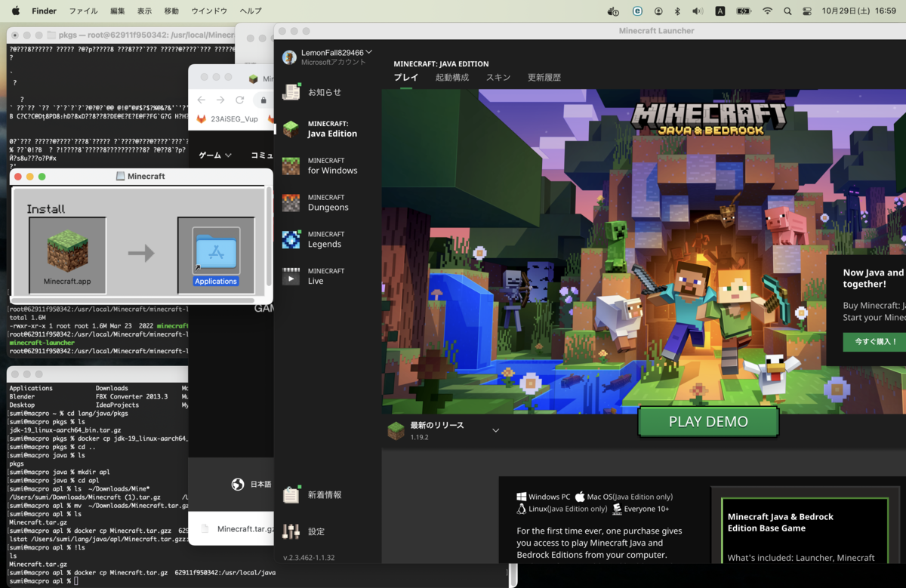Open Minecraft Dungeons sidebar icon
Viewport: 906px width, 588px height.
point(291,202)
